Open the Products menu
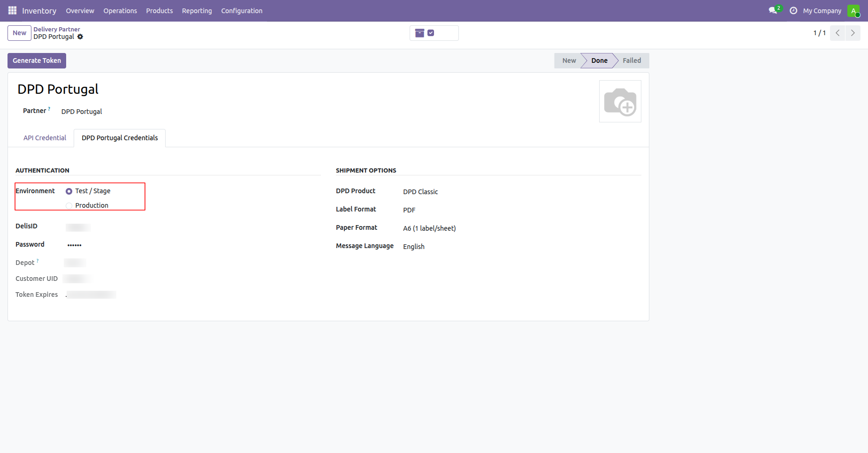Screen dimensions: 868x453 (160, 11)
